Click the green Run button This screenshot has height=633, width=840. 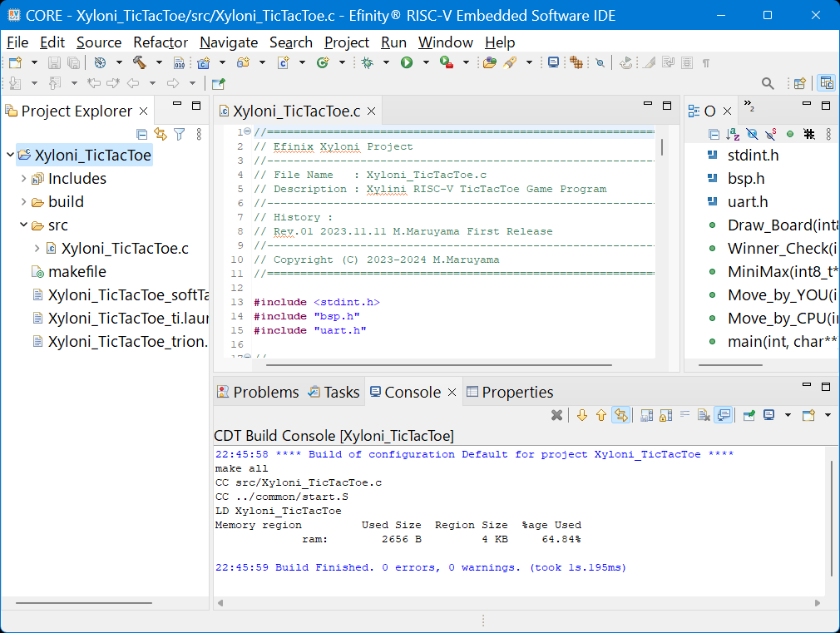(x=407, y=62)
